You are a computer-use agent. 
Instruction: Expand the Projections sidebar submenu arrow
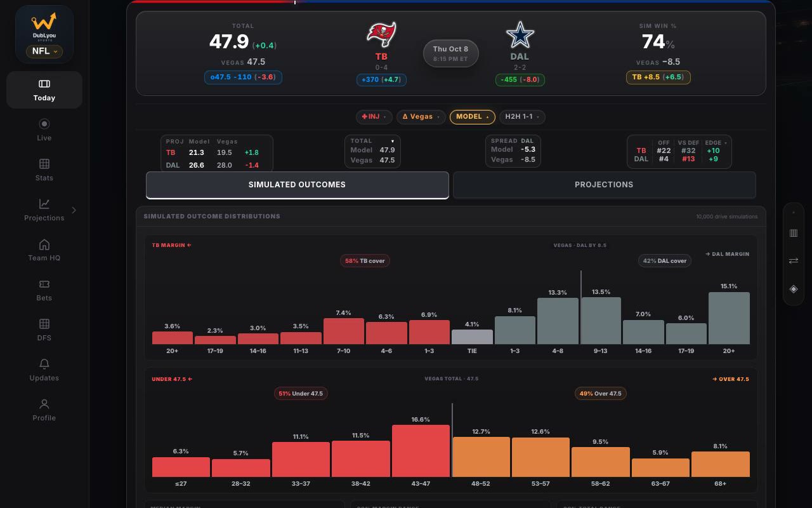[x=74, y=210]
